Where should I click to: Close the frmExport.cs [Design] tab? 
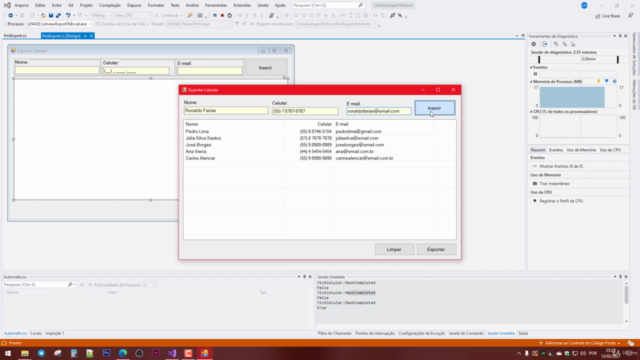coord(91,36)
